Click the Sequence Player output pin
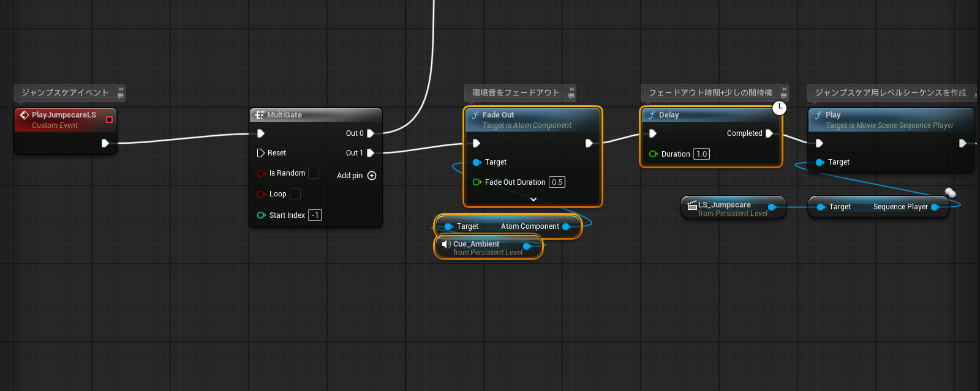 (x=935, y=207)
